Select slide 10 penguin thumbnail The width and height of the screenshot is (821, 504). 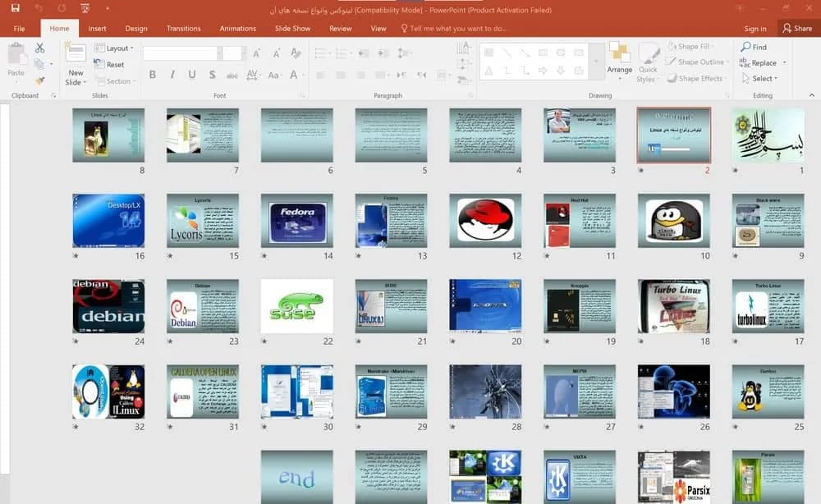click(674, 220)
